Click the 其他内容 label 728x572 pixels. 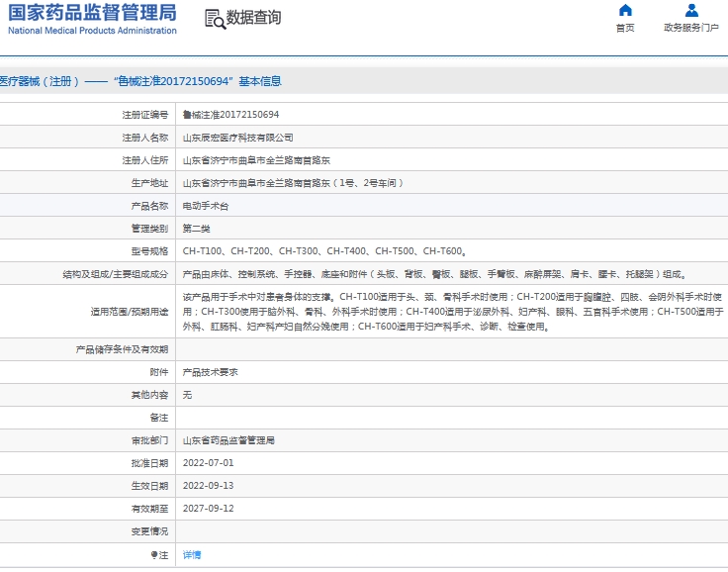[149, 395]
